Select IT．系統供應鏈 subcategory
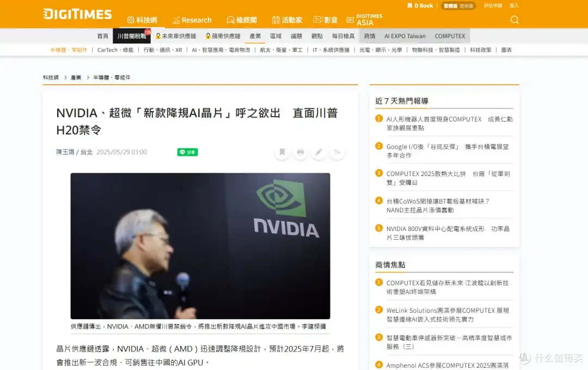 pos(331,50)
